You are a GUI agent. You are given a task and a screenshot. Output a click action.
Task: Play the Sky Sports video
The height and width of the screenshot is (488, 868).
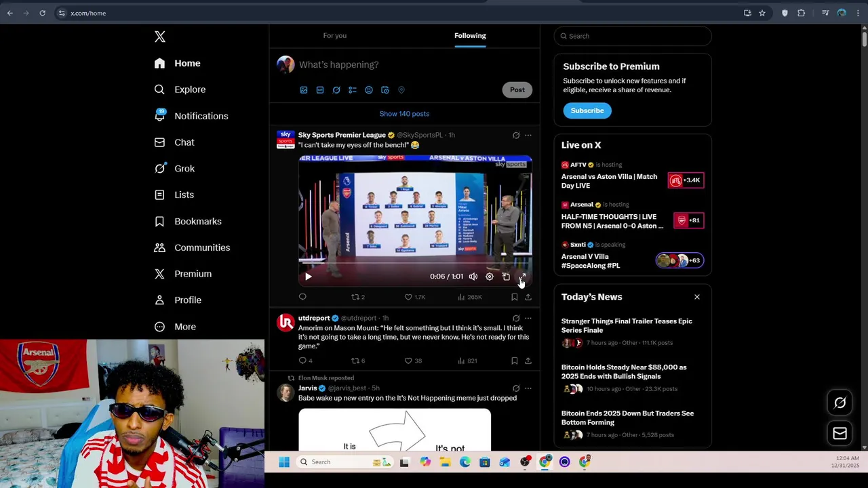tap(309, 277)
